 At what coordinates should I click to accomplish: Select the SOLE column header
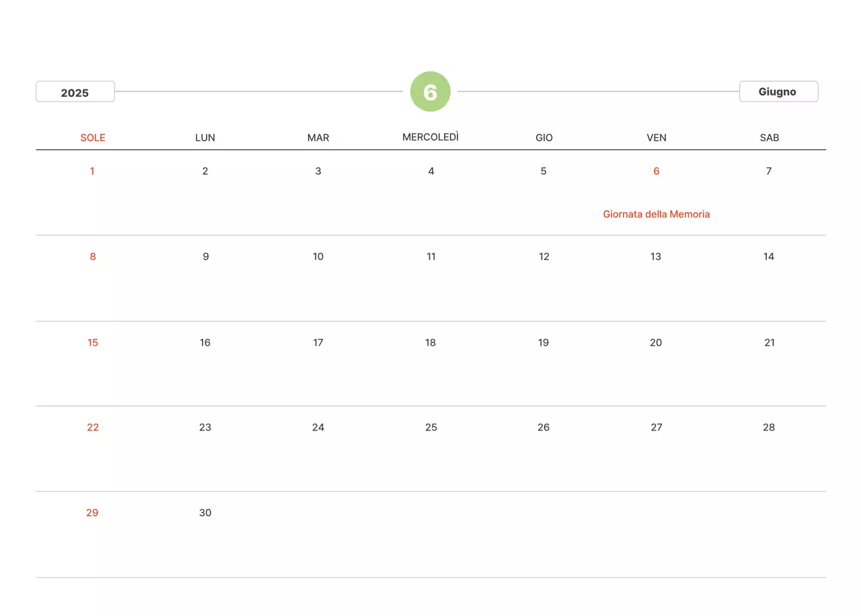93,138
